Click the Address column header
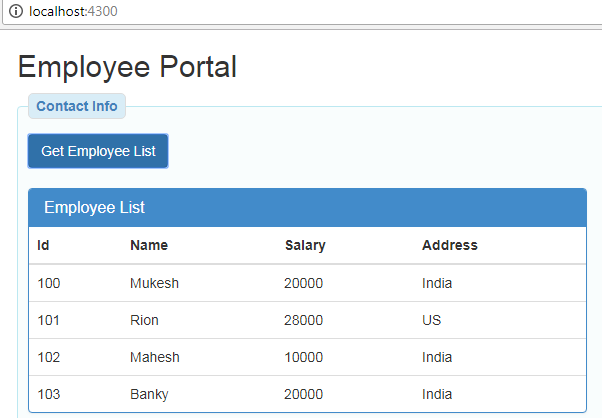The width and height of the screenshot is (602, 418). [x=450, y=245]
